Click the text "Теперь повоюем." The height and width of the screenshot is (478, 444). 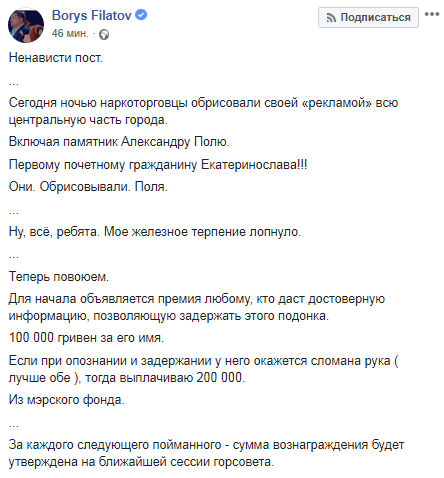59,277
